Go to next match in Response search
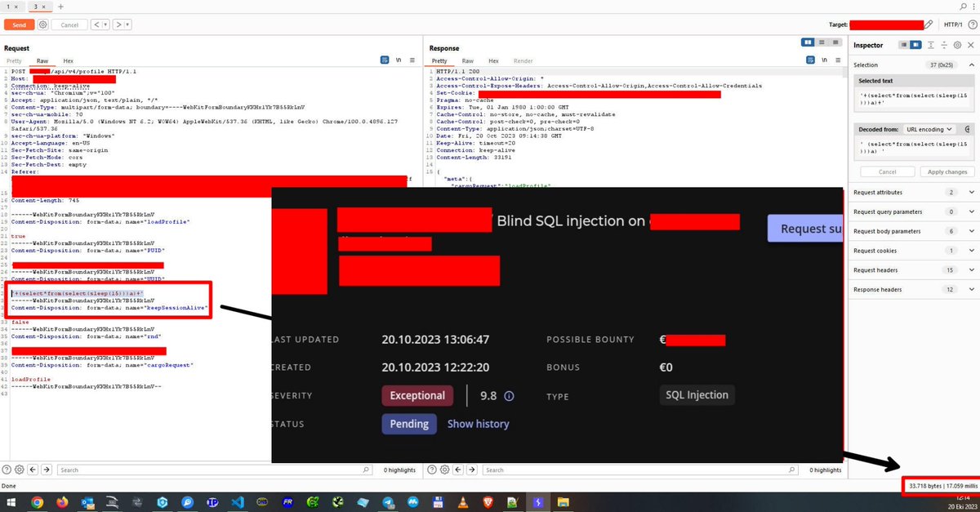The image size is (980, 512). tap(471, 470)
